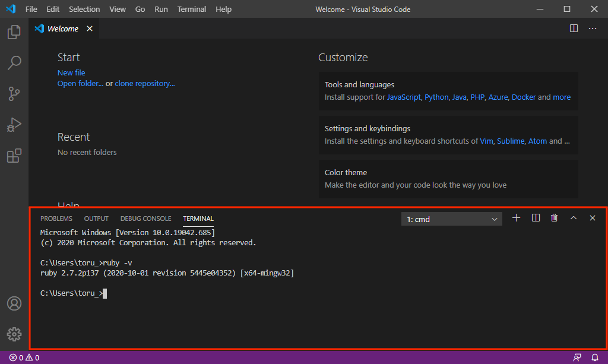Open the Help menu
Screen dimensions: 608x364
tap(223, 10)
